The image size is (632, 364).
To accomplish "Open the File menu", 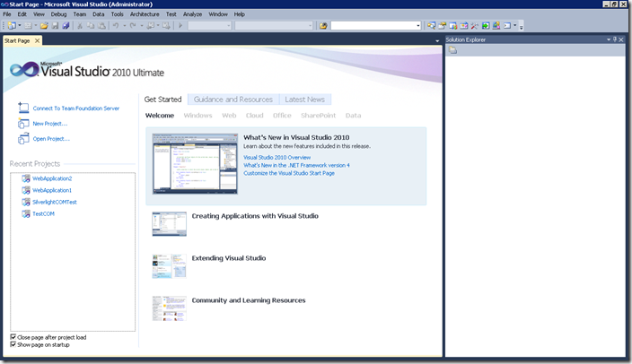I will 7,14.
